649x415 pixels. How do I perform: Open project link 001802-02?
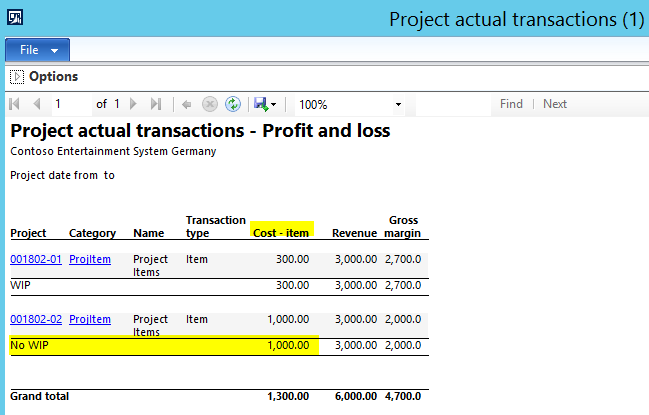point(36,319)
